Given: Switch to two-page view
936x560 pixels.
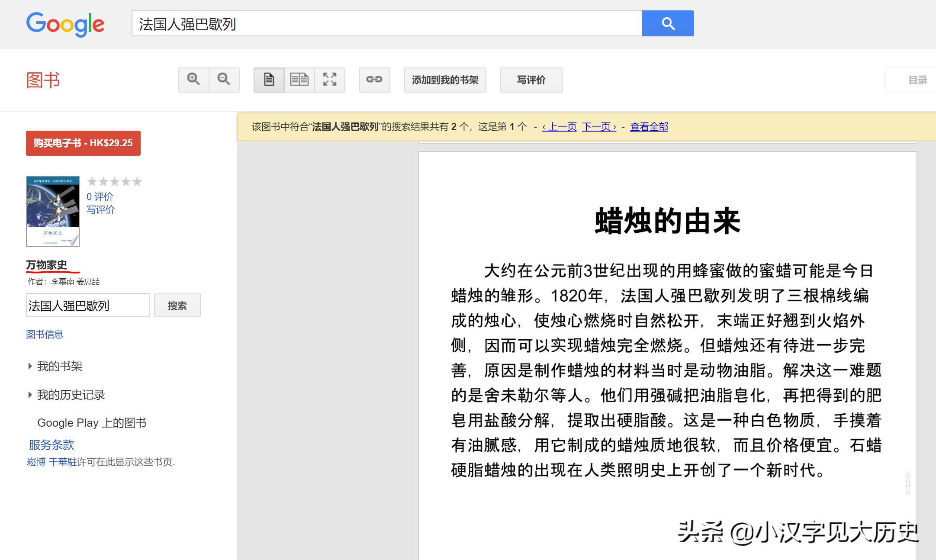Looking at the screenshot, I should (x=299, y=80).
